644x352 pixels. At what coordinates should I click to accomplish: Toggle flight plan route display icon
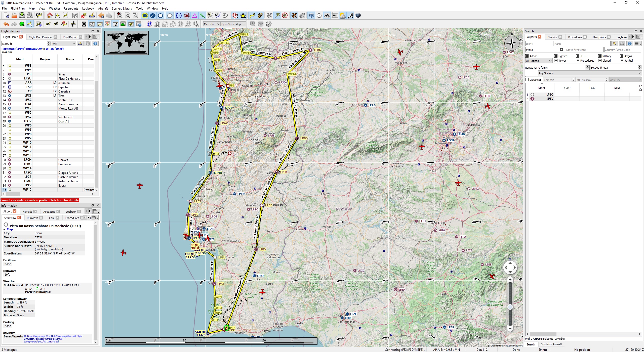(x=252, y=16)
